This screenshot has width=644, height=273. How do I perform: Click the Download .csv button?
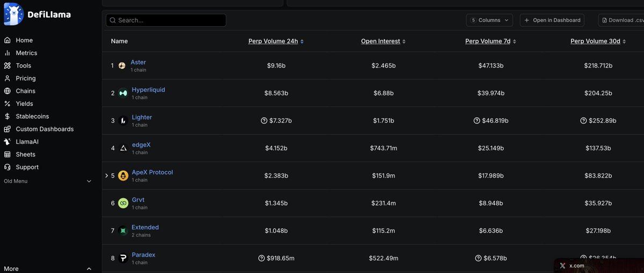click(x=621, y=20)
